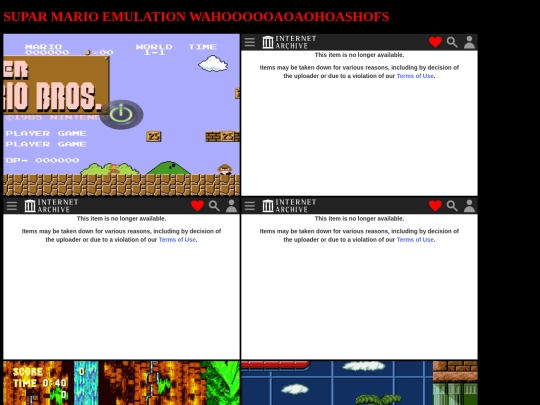Click the Goomba in the Mario emulator
The height and width of the screenshot is (405, 540).
tap(225, 169)
